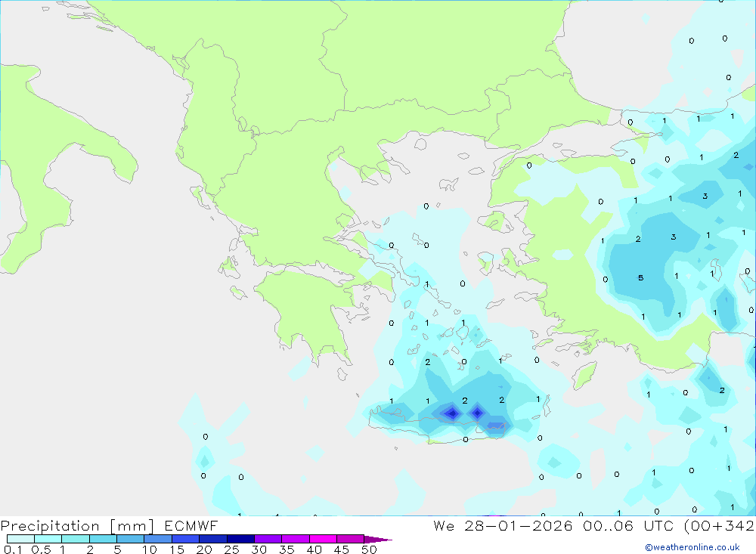The image size is (756, 554).
Task: Click the 5–10 mm legend swatch
Action: (131, 539)
